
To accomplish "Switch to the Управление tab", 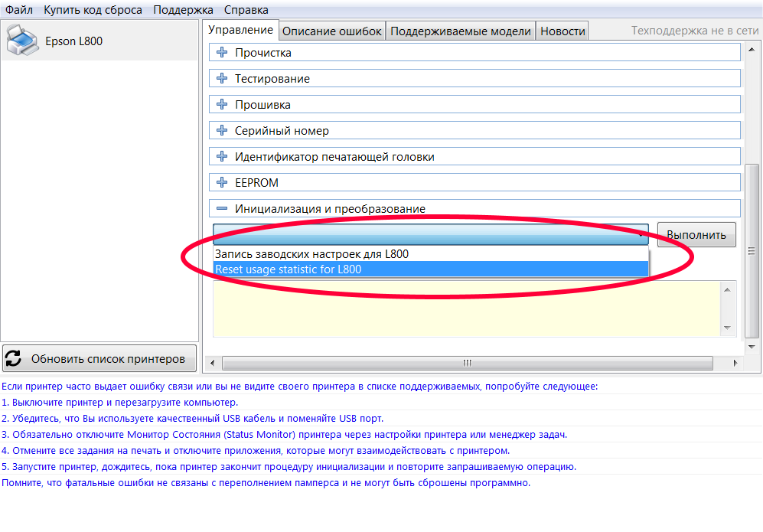I will (x=241, y=30).
